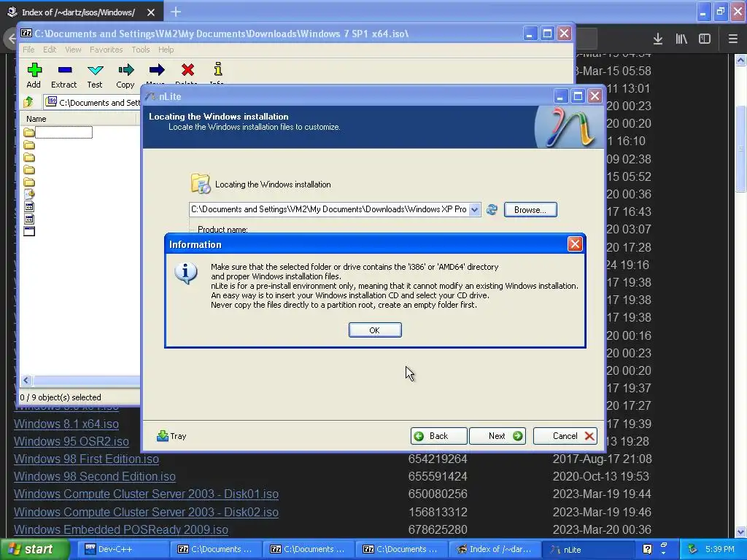Viewport: 747px width, 560px height.
Task: Click the Extract icon in 7-Zip toolbar
Action: click(64, 75)
